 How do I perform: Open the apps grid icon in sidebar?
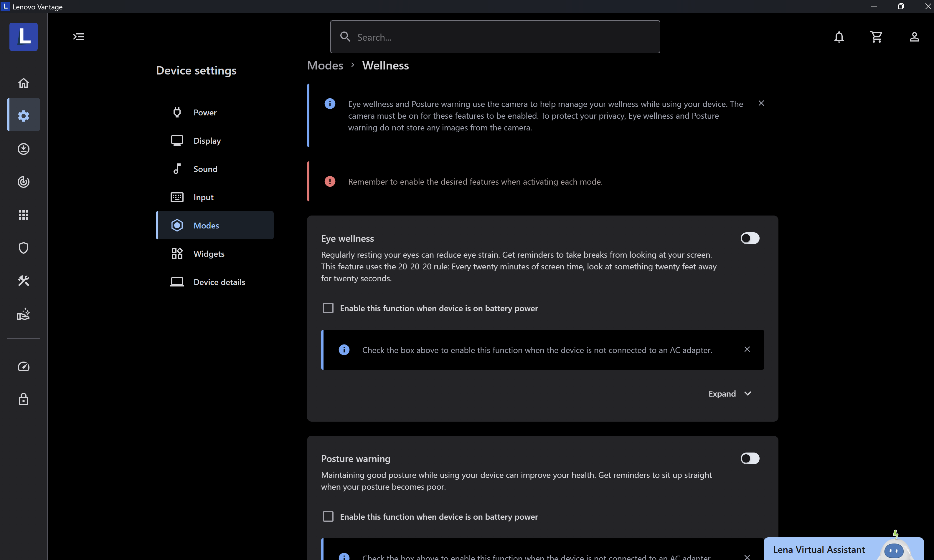(x=23, y=215)
